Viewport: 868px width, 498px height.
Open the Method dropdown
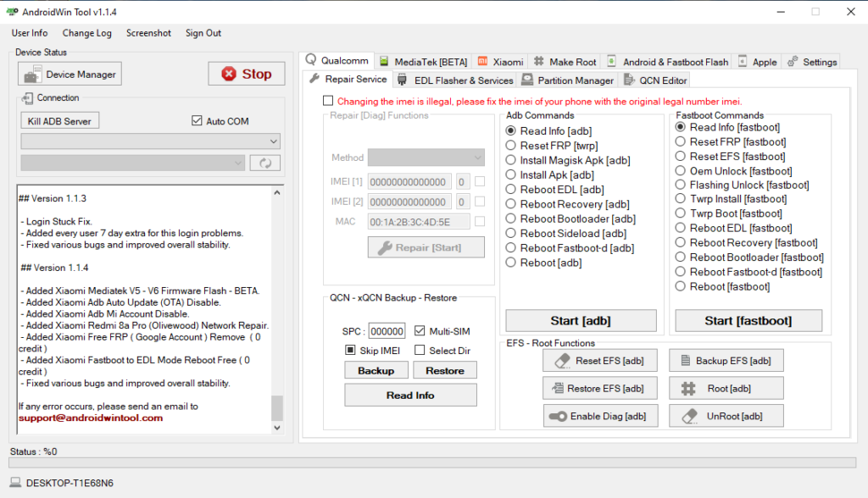tap(426, 158)
